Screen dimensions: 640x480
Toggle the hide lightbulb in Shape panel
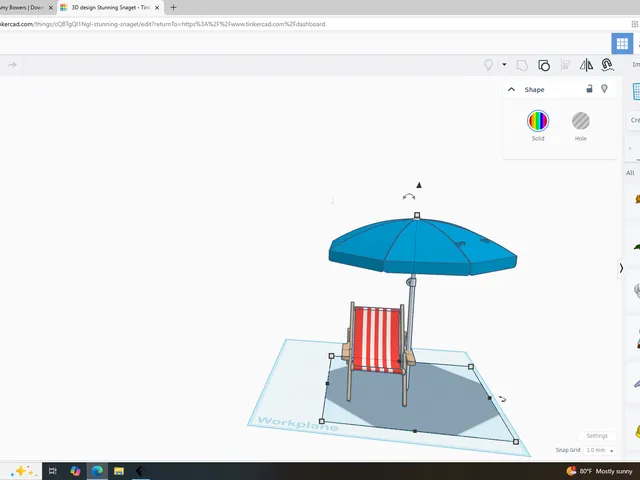[604, 89]
